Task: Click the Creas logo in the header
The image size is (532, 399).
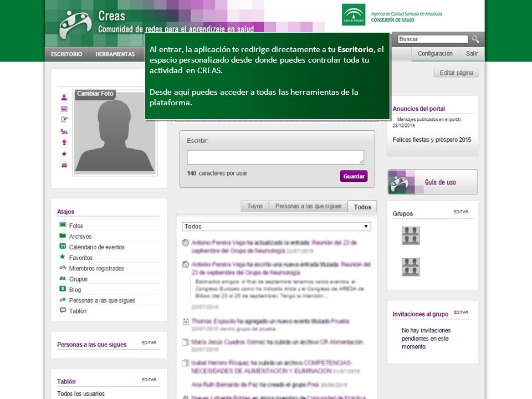Action: [75, 25]
